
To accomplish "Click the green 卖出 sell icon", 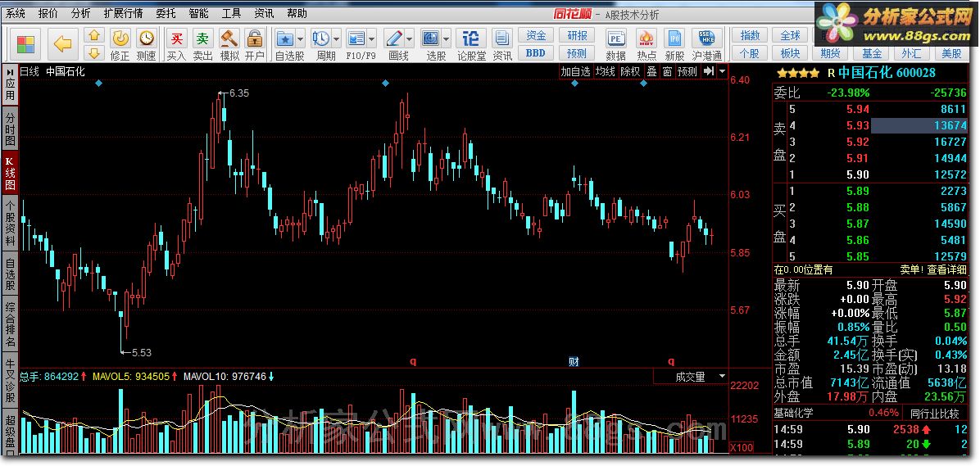I will [x=202, y=39].
